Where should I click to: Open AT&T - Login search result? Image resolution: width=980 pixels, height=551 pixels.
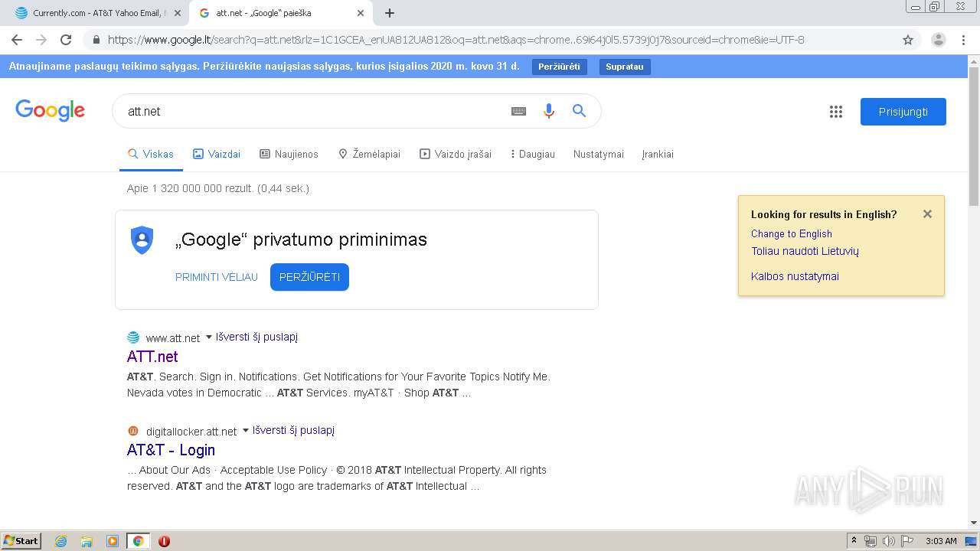[x=171, y=450]
